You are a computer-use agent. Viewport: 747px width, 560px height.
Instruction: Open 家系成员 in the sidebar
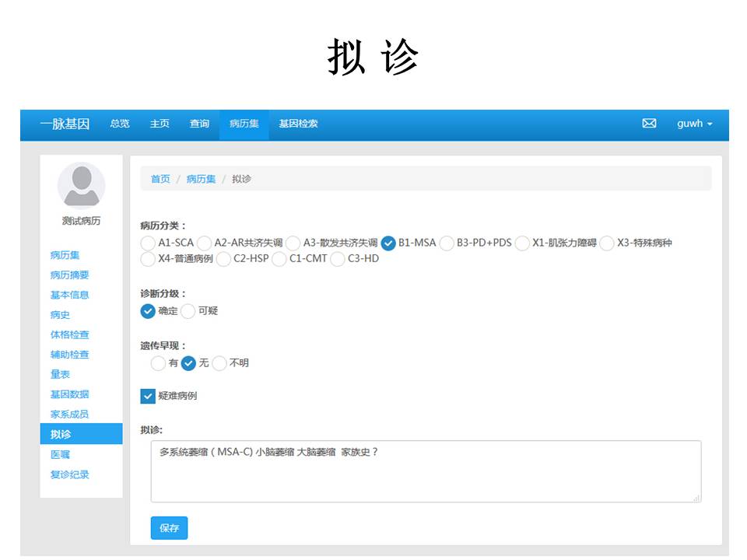pyautogui.click(x=69, y=415)
